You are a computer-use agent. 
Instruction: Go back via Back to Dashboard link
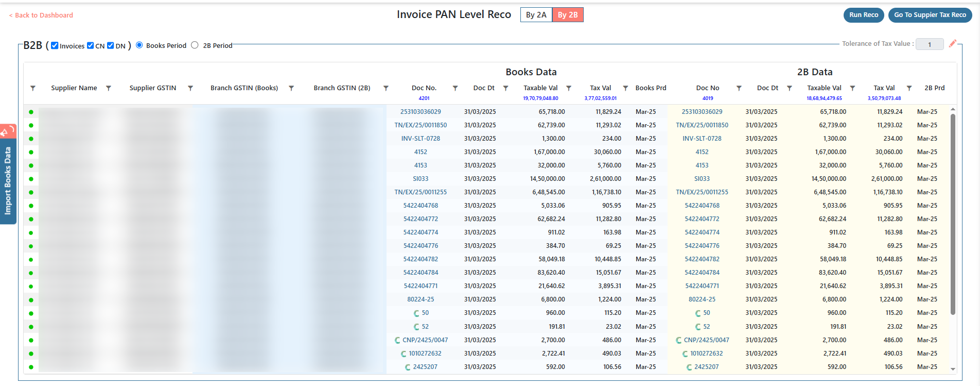pos(41,15)
